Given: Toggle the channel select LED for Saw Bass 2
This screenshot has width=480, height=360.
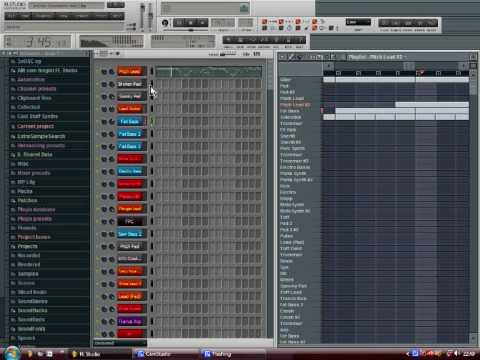Looking at the screenshot, I should coord(152,234).
